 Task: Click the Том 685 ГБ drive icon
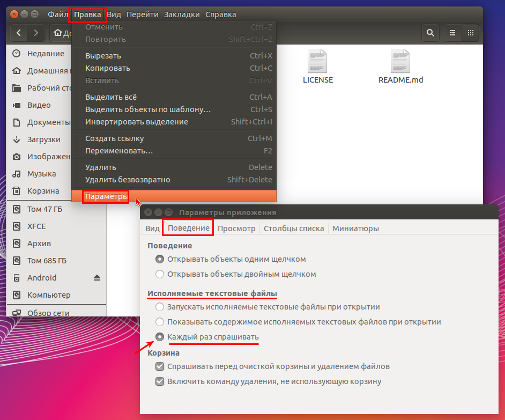(17, 261)
